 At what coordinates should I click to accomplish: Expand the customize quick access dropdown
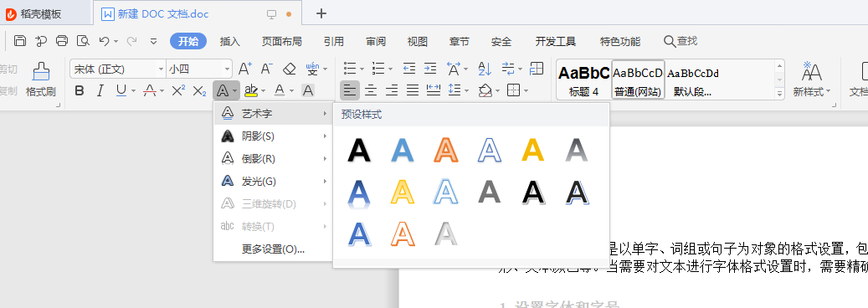click(x=154, y=41)
